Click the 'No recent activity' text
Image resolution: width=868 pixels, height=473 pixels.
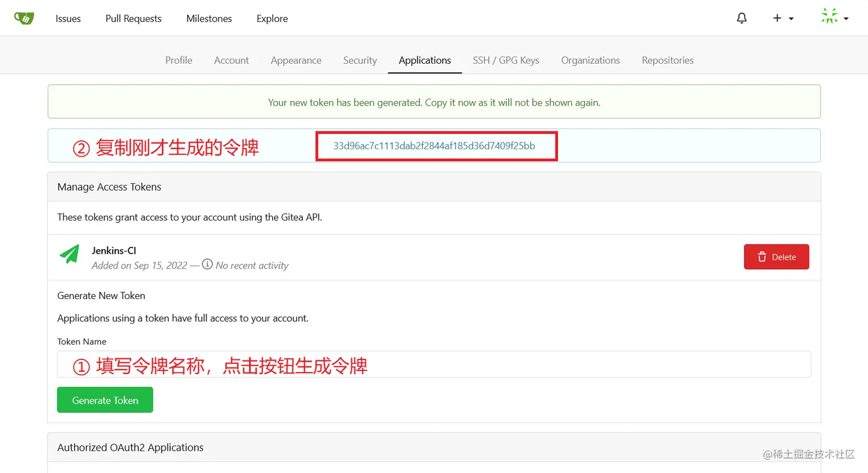pos(252,265)
